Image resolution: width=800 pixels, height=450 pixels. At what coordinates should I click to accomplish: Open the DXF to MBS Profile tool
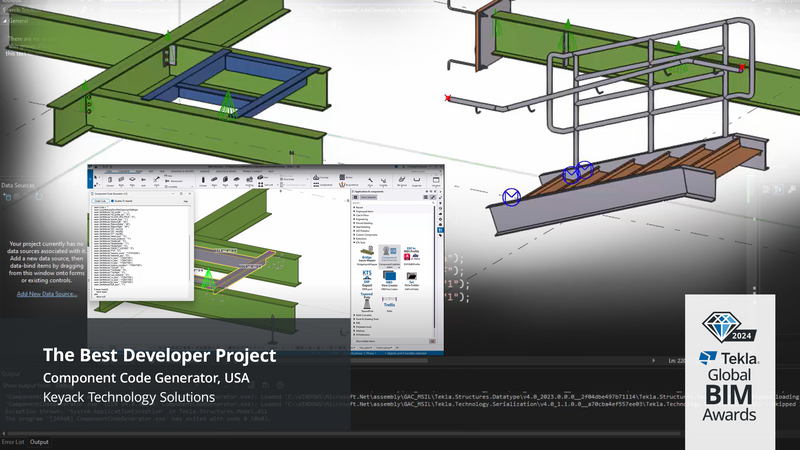[x=412, y=256]
